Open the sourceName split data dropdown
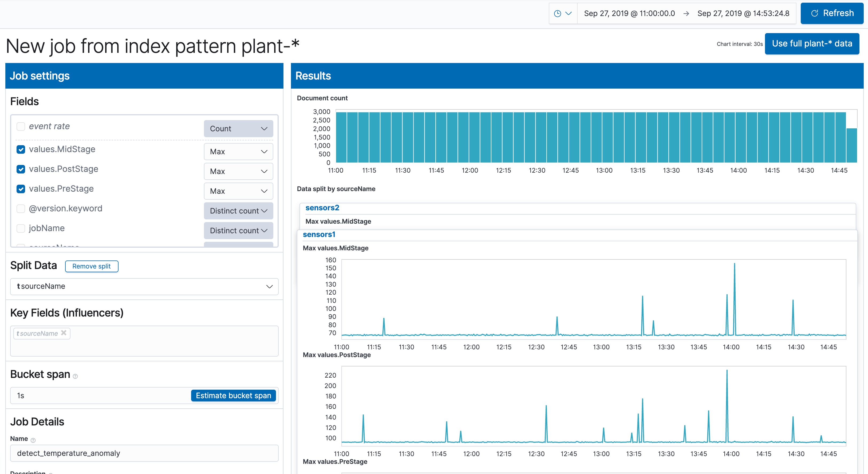Viewport: 868px width, 474px height. tap(144, 286)
